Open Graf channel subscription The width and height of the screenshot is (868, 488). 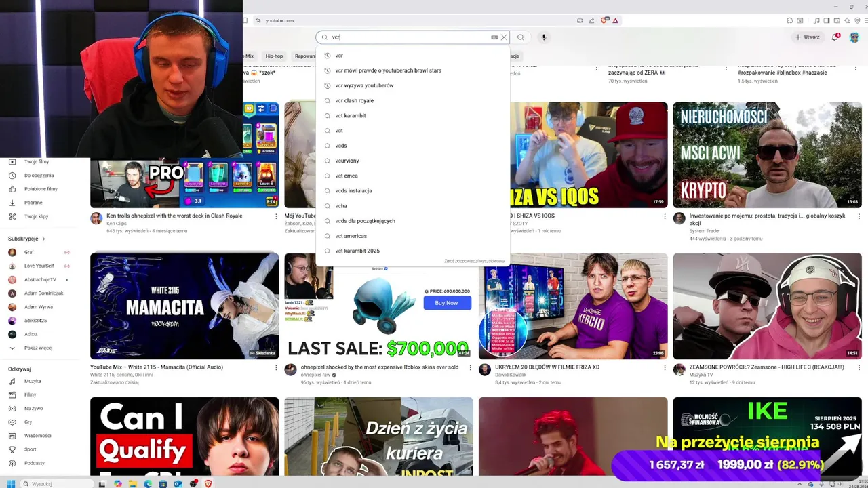click(29, 252)
